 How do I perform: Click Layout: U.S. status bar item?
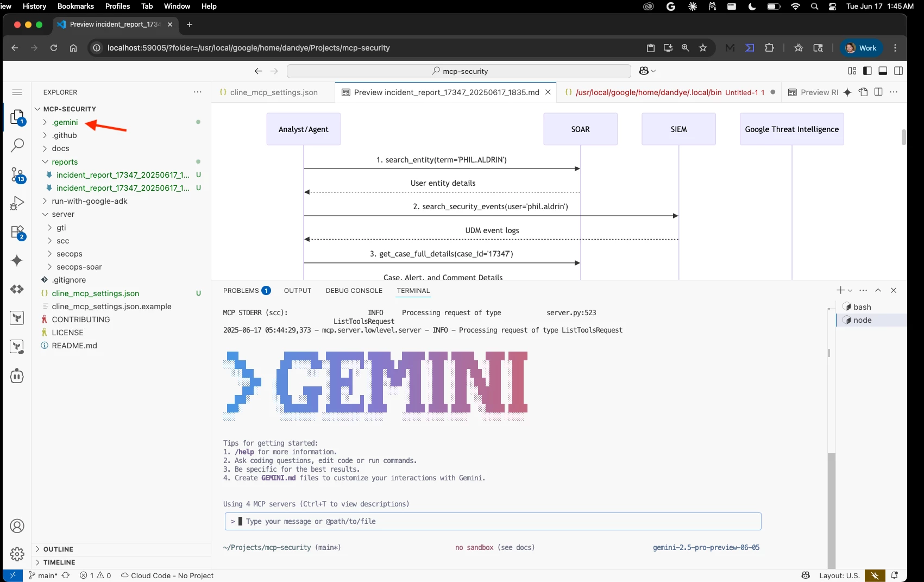click(x=839, y=575)
